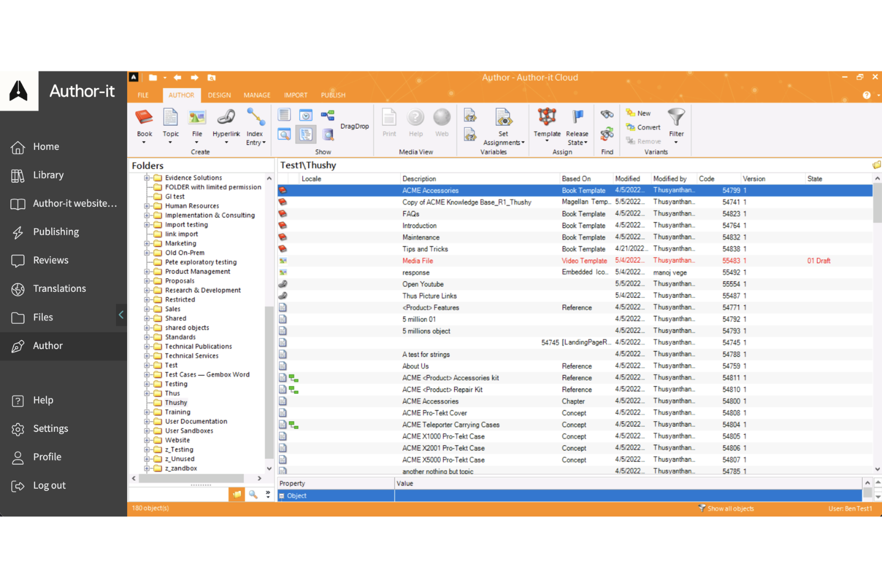
Task: Select the Media File row in list
Action: 574,261
